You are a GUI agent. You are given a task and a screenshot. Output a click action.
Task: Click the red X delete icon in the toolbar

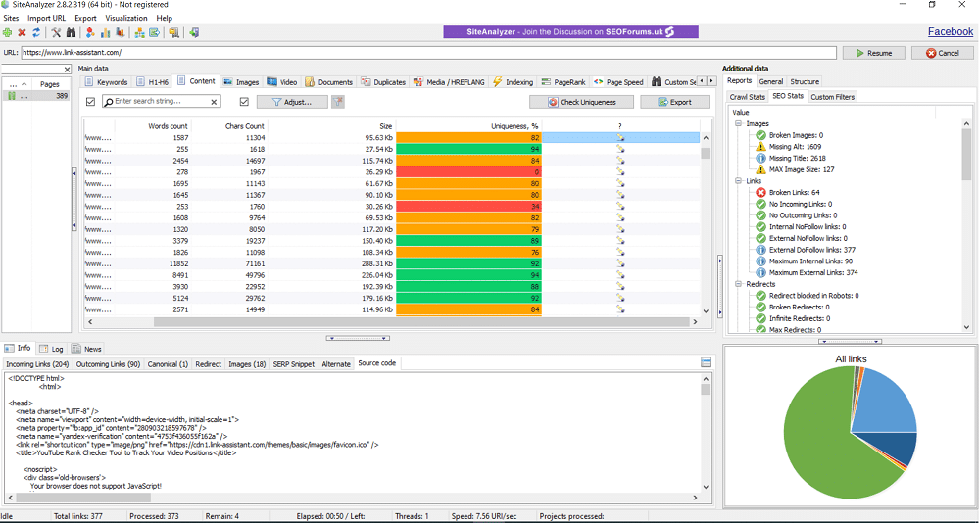22,32
